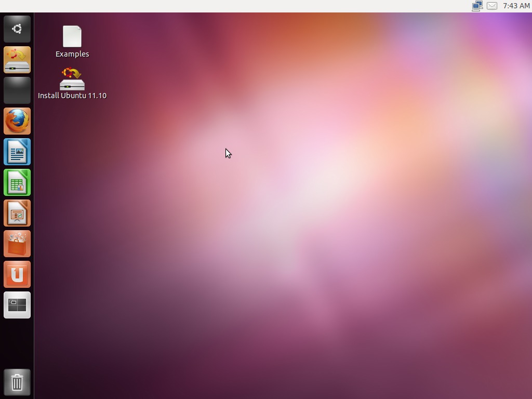Open Ubuntu One app
532x399 pixels.
(x=17, y=274)
